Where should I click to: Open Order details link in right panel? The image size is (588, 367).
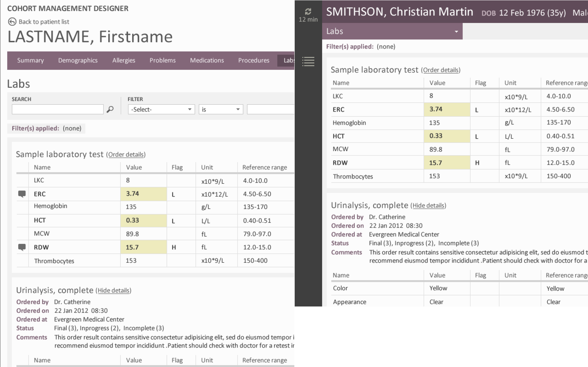pyautogui.click(x=441, y=70)
